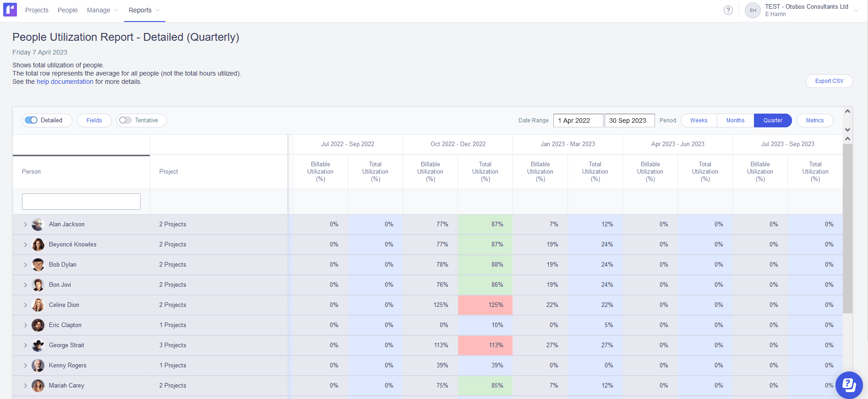The image size is (868, 399).
Task: Open the help documentation link
Action: 65,82
